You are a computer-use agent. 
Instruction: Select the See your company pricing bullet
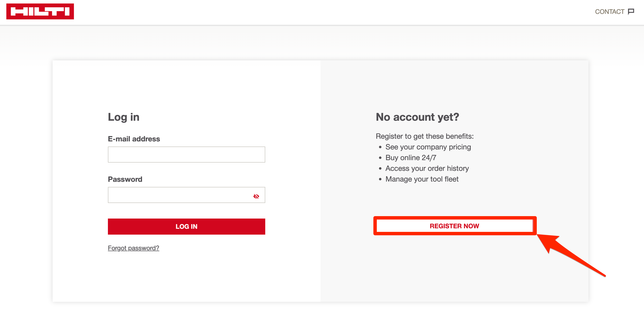point(428,147)
